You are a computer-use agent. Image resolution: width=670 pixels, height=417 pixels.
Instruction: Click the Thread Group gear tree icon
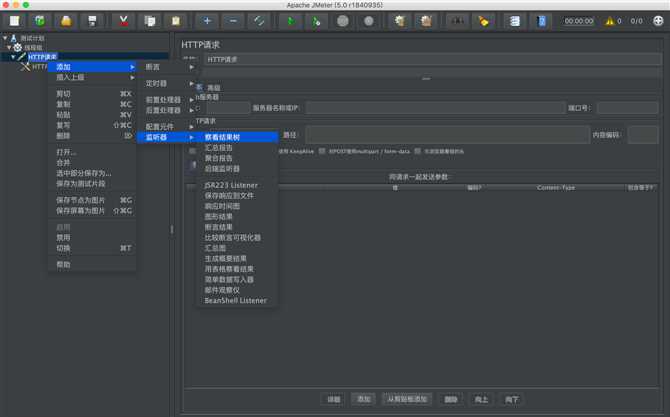tap(18, 47)
